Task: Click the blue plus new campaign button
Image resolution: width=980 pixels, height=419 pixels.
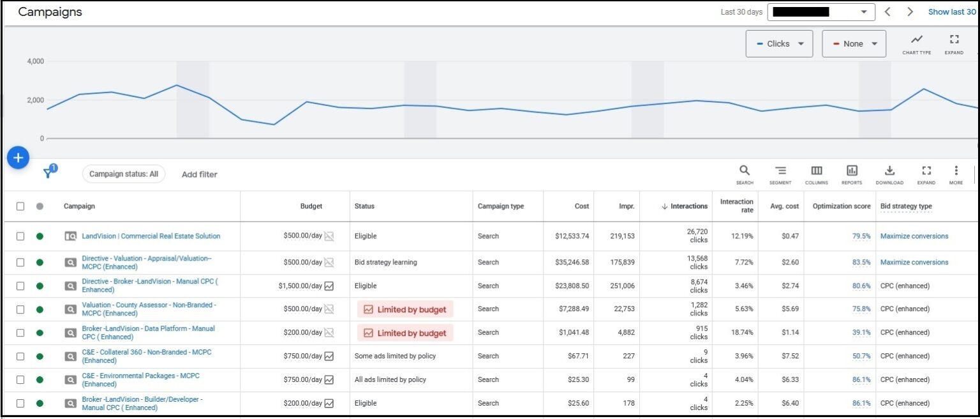Action: (18, 158)
